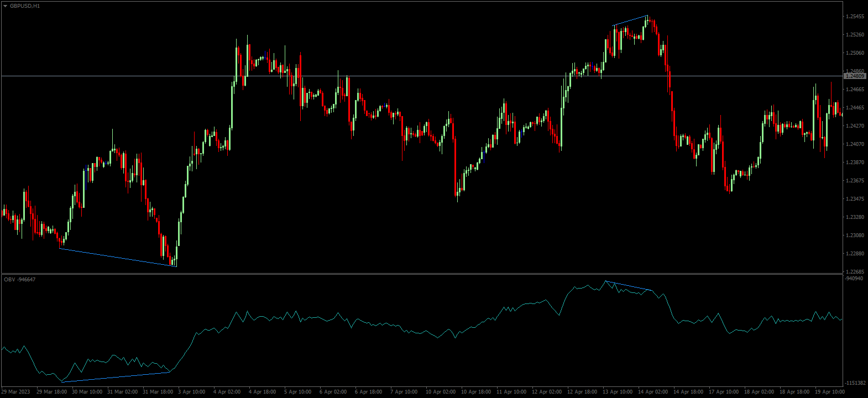
Task: Open the dropdown arrow beside GBPUSD,H1
Action: (x=5, y=6)
